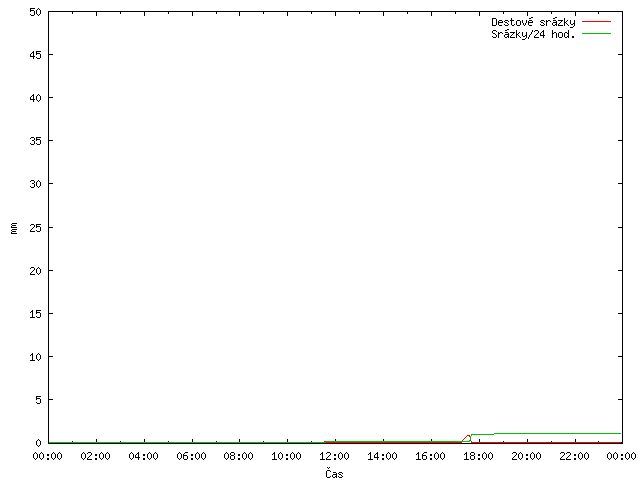Click the x-axis time label 16:00
This screenshot has height=480, width=640.
tap(430, 456)
